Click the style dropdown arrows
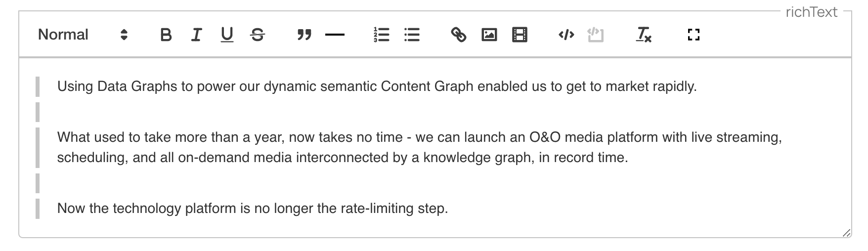 (x=124, y=35)
